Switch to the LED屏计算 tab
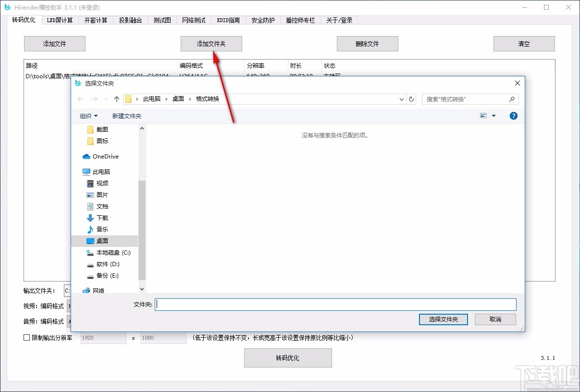This screenshot has height=392, width=580. click(60, 20)
